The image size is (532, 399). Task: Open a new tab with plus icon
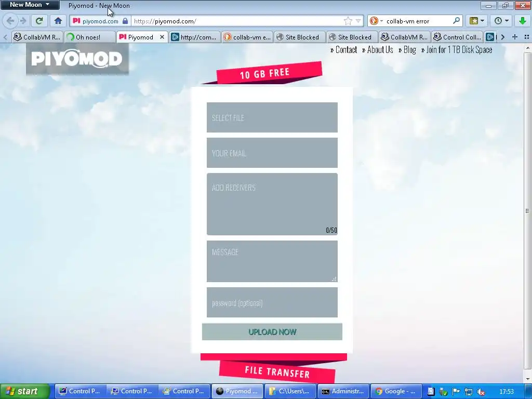tap(515, 37)
